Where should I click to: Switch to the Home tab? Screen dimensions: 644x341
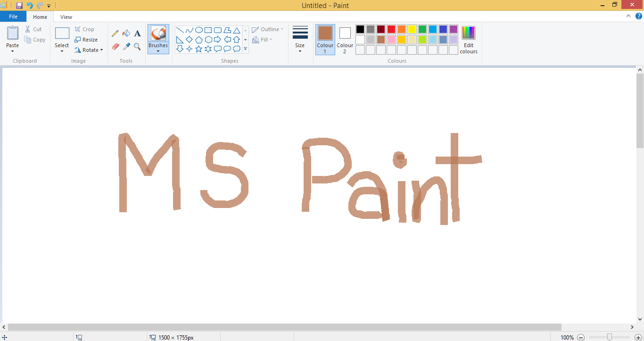coord(40,17)
